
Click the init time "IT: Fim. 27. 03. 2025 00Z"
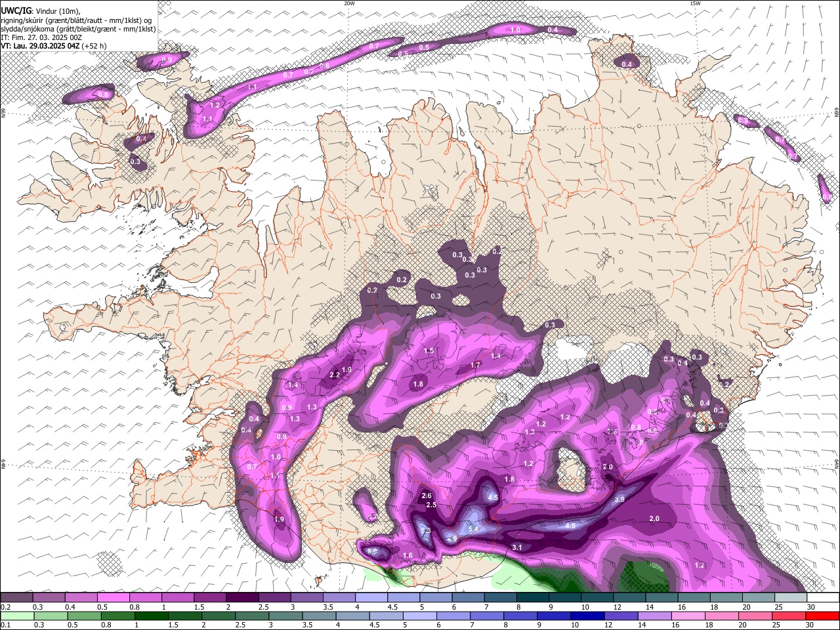(x=41, y=37)
